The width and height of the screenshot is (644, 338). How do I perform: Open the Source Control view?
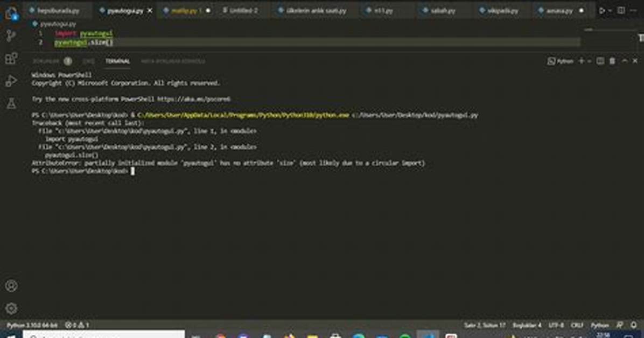click(x=11, y=36)
